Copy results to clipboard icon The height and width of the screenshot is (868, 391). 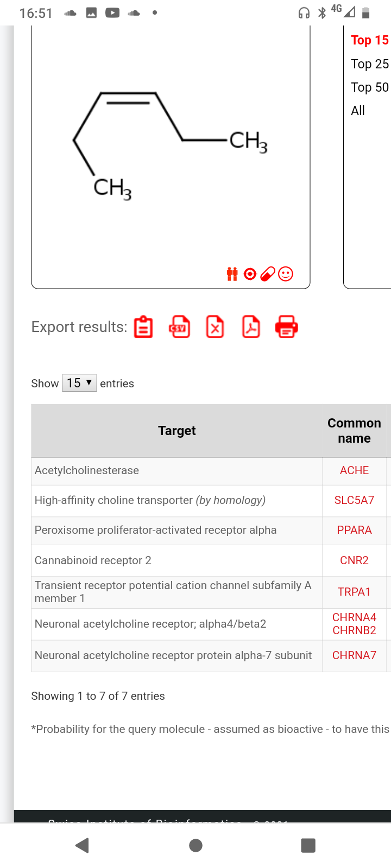(143, 327)
